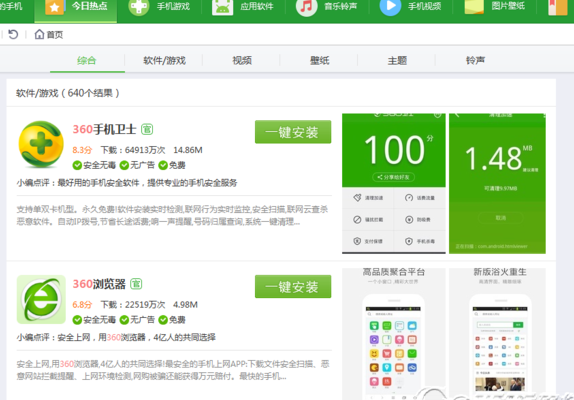Click 360手机卫士 description starting 支持单双卡机型
This screenshot has width=574, height=400.
coord(172,216)
